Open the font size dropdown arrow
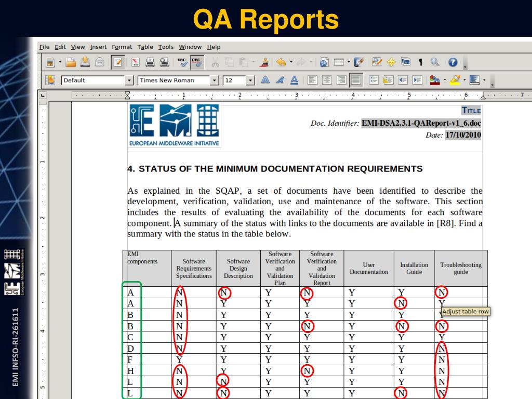 (250, 81)
